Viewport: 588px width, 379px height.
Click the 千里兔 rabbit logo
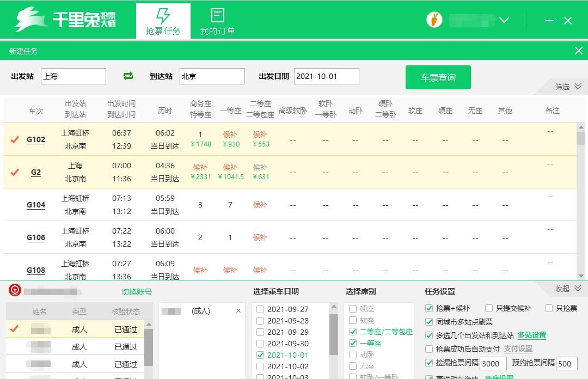pyautogui.click(x=30, y=19)
